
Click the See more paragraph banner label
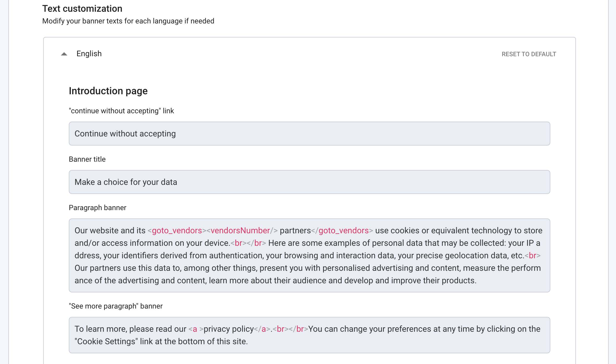(x=115, y=306)
